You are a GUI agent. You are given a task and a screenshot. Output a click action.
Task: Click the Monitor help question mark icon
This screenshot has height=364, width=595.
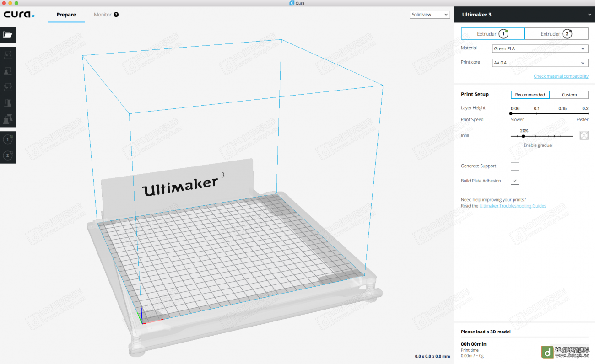(116, 15)
